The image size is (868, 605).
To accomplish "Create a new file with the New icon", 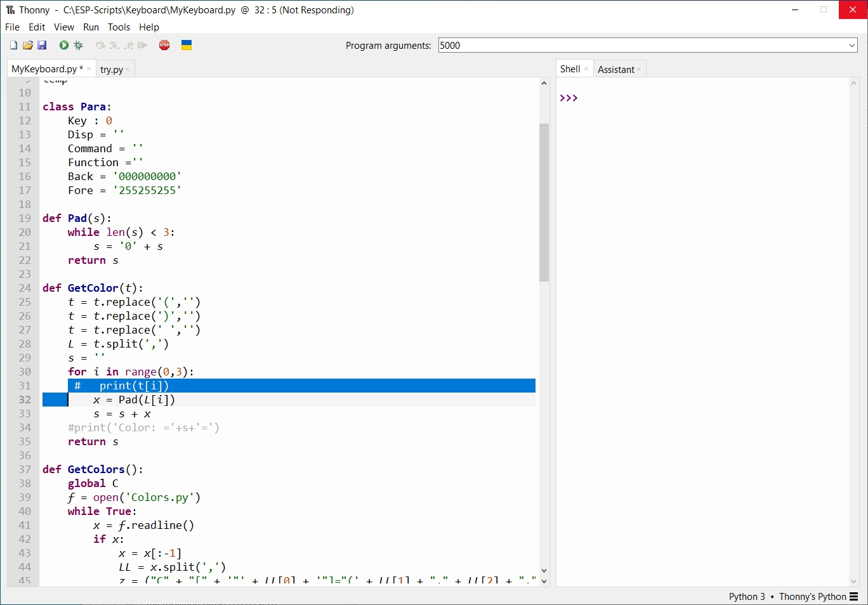I will coord(13,45).
